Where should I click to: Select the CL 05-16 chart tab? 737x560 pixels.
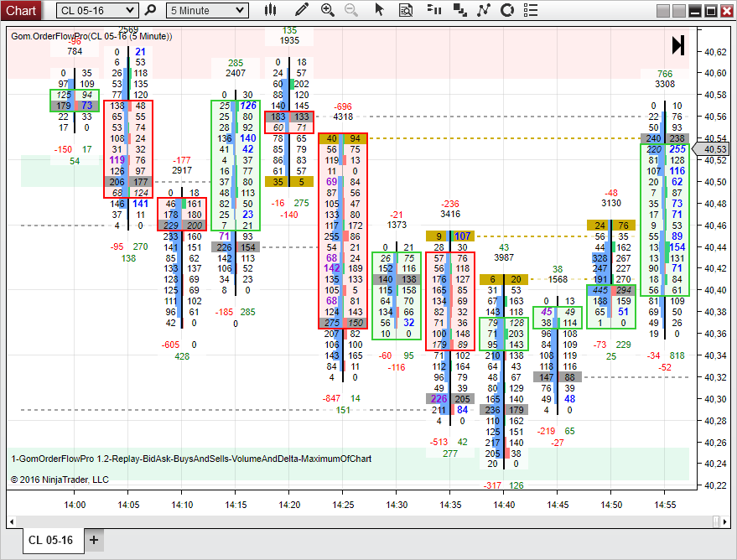[51, 540]
